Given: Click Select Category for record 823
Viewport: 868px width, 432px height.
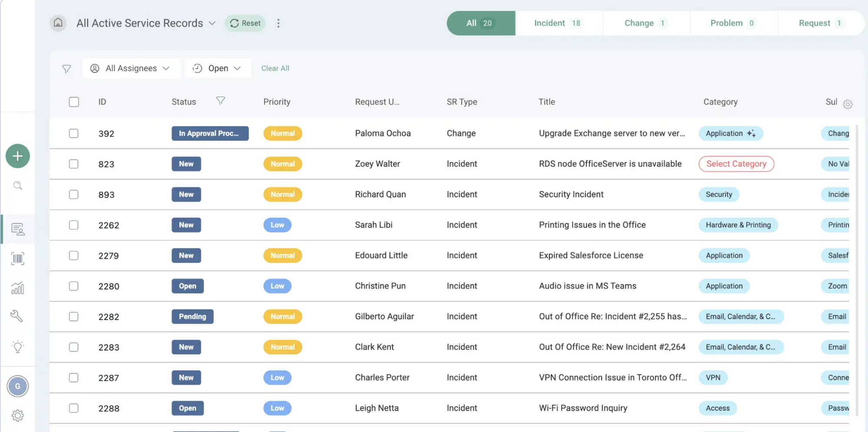Looking at the screenshot, I should (736, 164).
